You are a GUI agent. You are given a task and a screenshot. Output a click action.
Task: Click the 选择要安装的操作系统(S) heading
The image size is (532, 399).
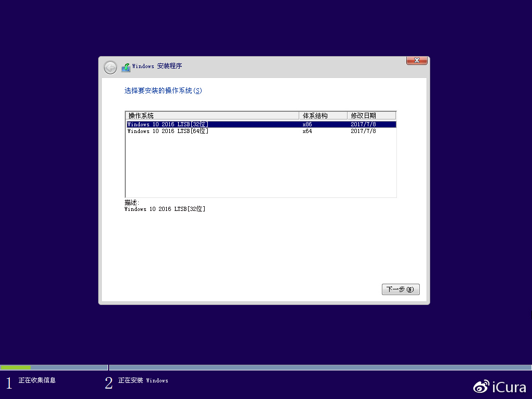[x=163, y=90]
